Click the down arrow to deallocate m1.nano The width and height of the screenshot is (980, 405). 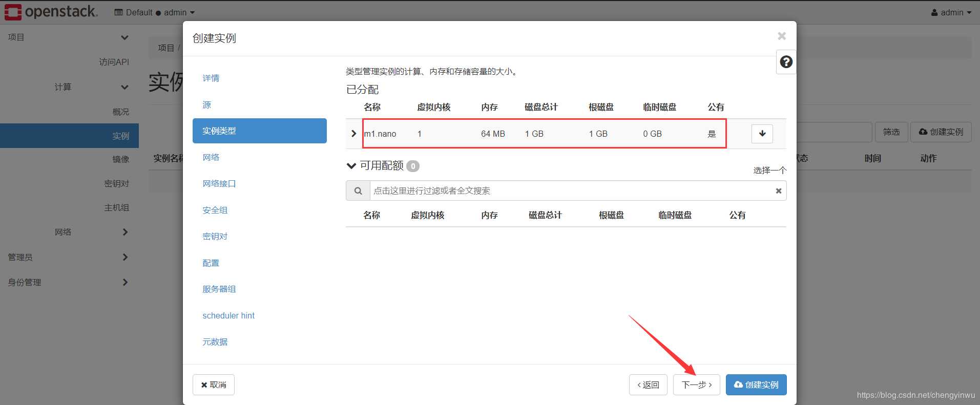(x=762, y=134)
